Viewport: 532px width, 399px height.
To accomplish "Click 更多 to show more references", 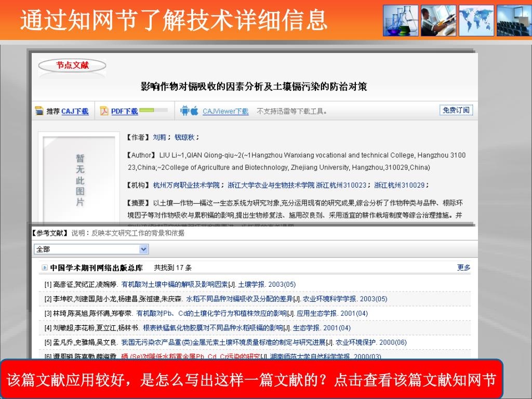I will click(464, 268).
